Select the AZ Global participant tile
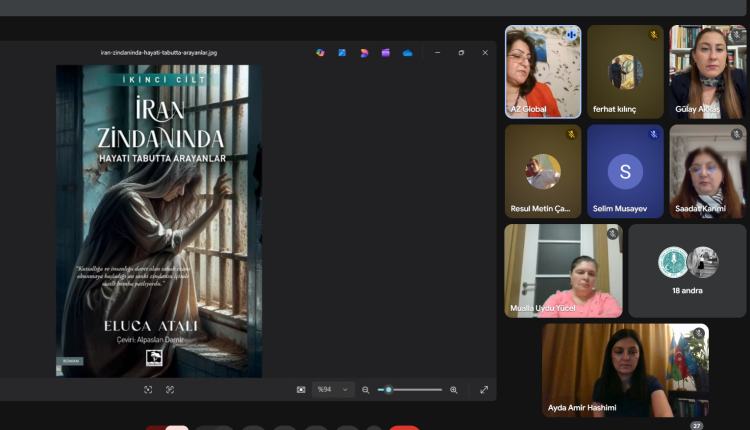The height and width of the screenshot is (430, 750). pyautogui.click(x=543, y=72)
